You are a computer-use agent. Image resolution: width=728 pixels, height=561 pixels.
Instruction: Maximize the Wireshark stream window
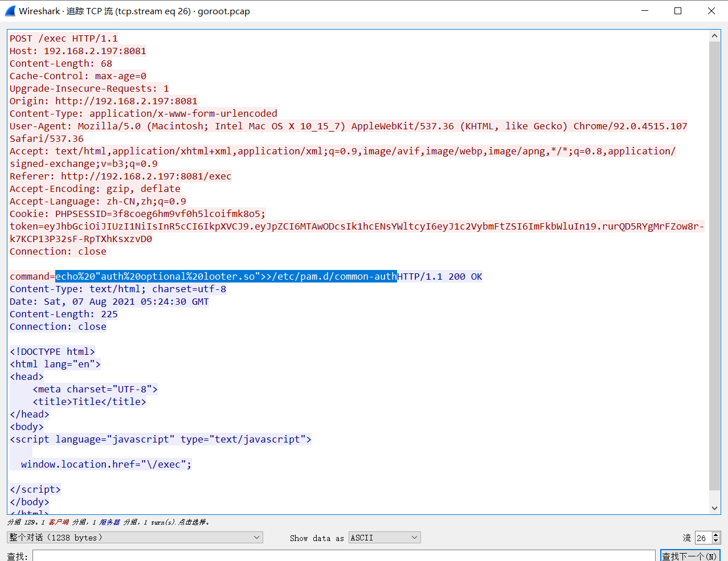click(678, 11)
